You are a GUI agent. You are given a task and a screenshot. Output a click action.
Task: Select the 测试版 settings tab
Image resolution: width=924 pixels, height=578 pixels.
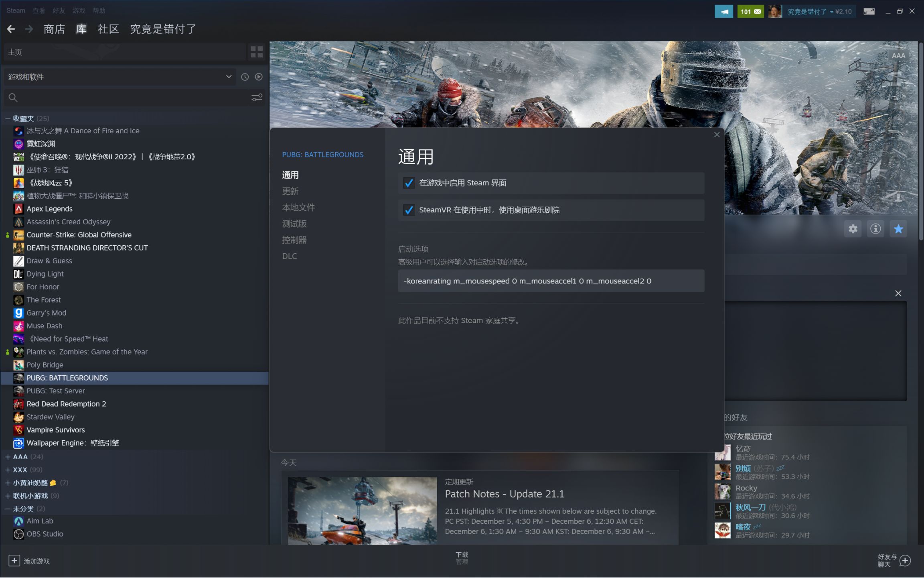click(x=294, y=224)
